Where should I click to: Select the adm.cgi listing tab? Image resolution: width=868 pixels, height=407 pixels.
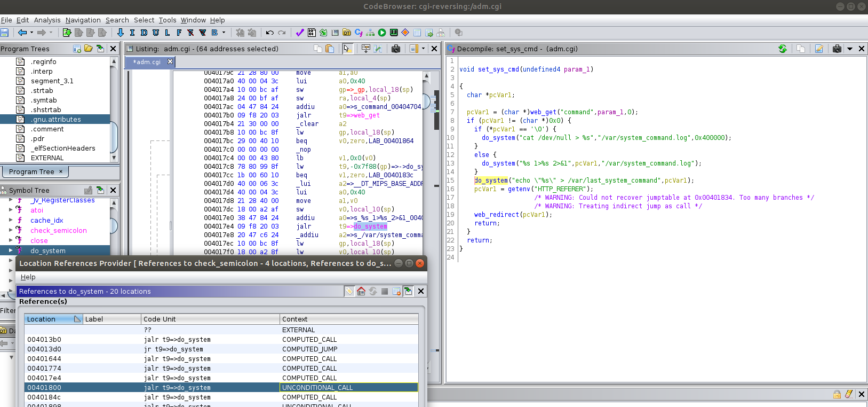click(x=147, y=62)
